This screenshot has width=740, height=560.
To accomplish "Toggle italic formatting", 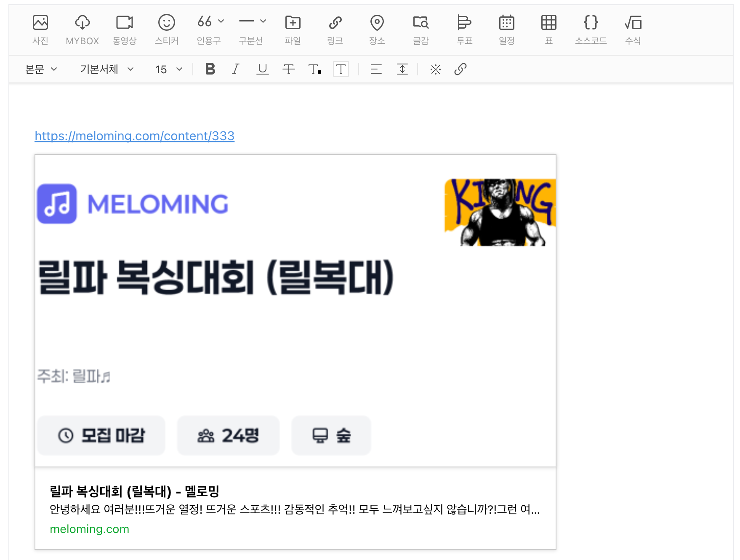I will pyautogui.click(x=236, y=69).
